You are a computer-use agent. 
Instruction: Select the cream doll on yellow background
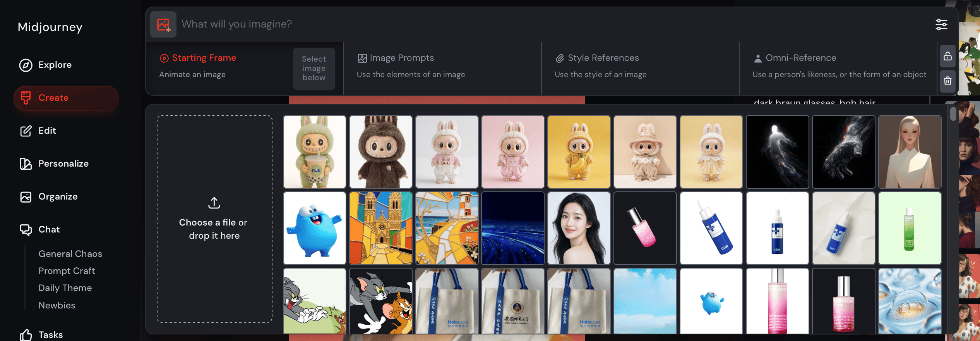[x=711, y=152]
